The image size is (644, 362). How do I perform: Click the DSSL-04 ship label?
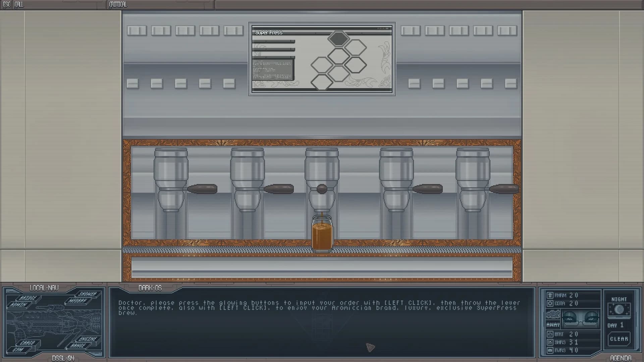click(63, 358)
